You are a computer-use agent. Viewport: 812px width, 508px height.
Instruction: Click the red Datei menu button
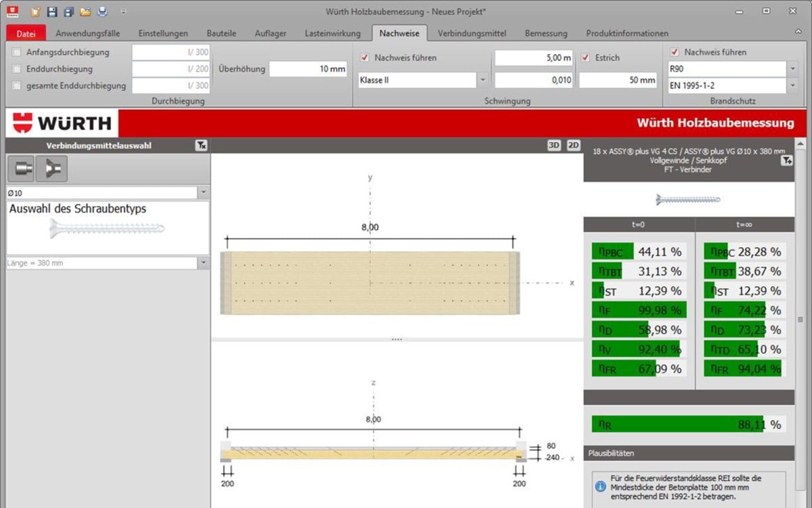26,33
